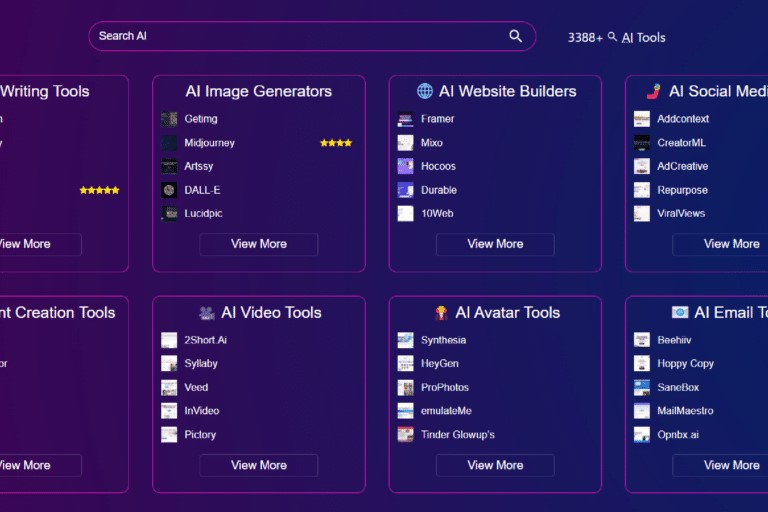Open the Durable website builder link

pos(438,190)
